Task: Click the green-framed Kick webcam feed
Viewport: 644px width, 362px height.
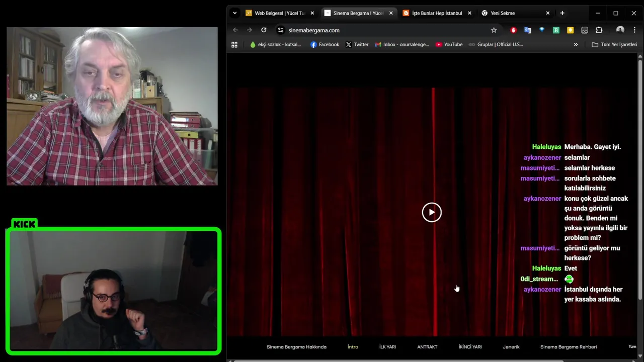Action: [113, 291]
